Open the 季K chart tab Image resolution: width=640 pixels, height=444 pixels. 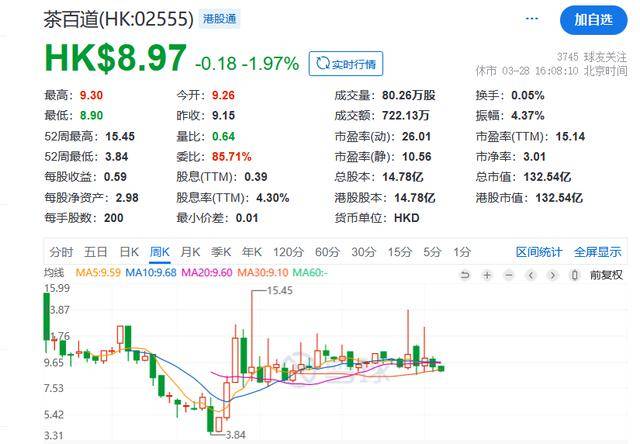click(221, 252)
